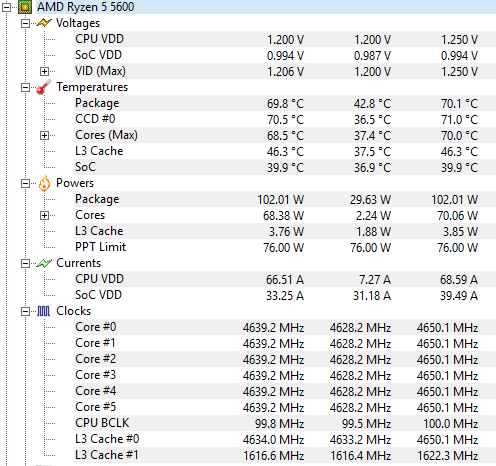Click the Clocks square-wave icon

pyautogui.click(x=43, y=311)
